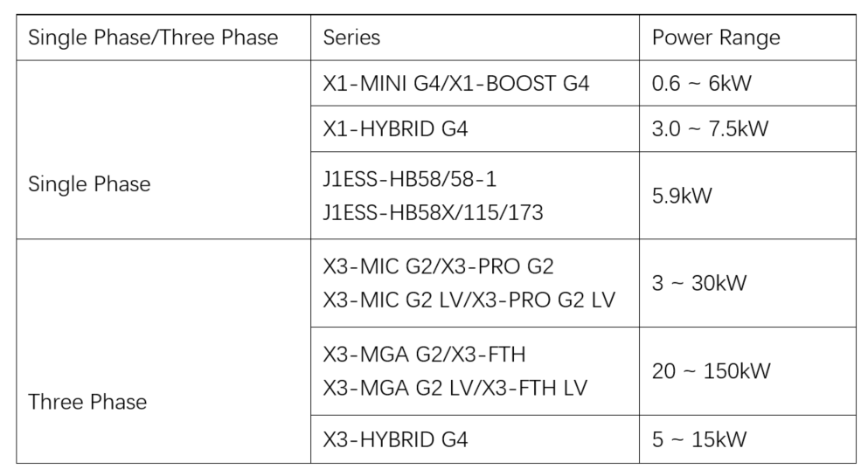Select the "X3-MGA G2/X3-FTH" text line
The width and height of the screenshot is (868, 476).
(x=424, y=354)
